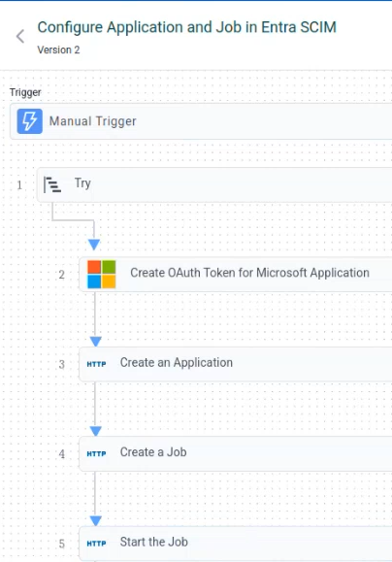Viewport: 392px width, 562px height.
Task: Click HTTP icon of Create a Job
Action: coord(96,453)
